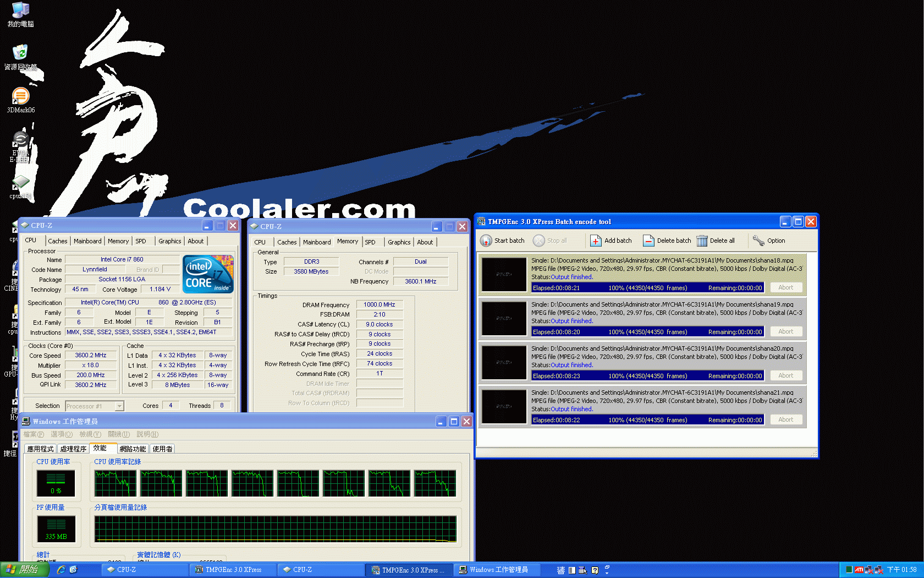Viewport: 924px width, 578px height.
Task: Open About tab in right CPU-Z window
Action: (425, 242)
